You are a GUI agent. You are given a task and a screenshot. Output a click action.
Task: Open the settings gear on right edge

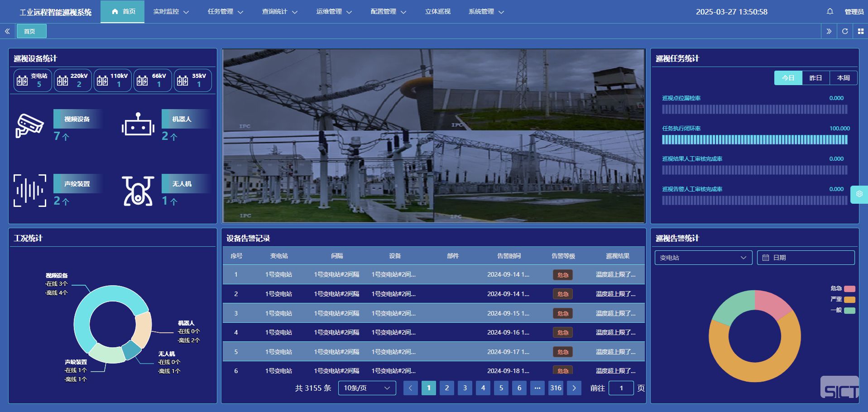pos(859,194)
